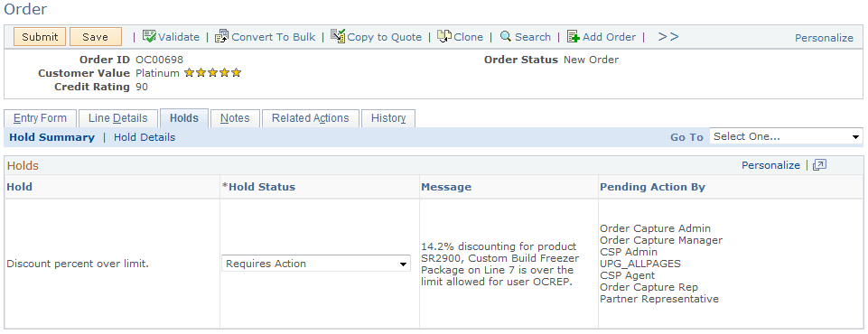Click the Clone documents icon
Screen dimensions: 868x334
pos(444,36)
